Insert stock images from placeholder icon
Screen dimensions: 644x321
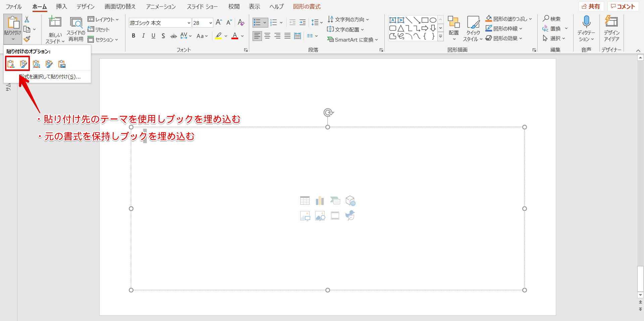(x=320, y=216)
